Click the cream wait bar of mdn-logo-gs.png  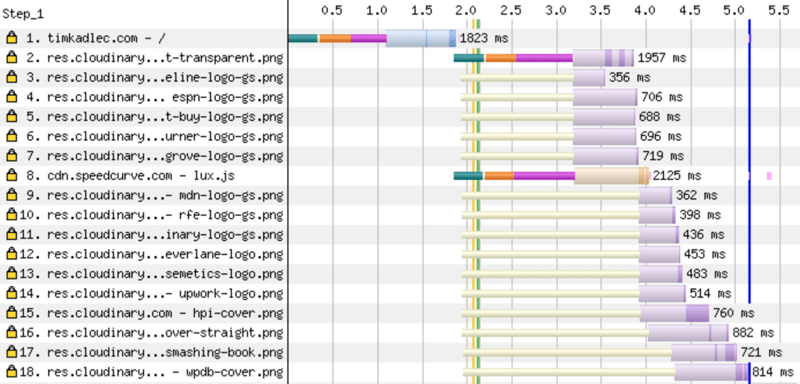coord(550,195)
